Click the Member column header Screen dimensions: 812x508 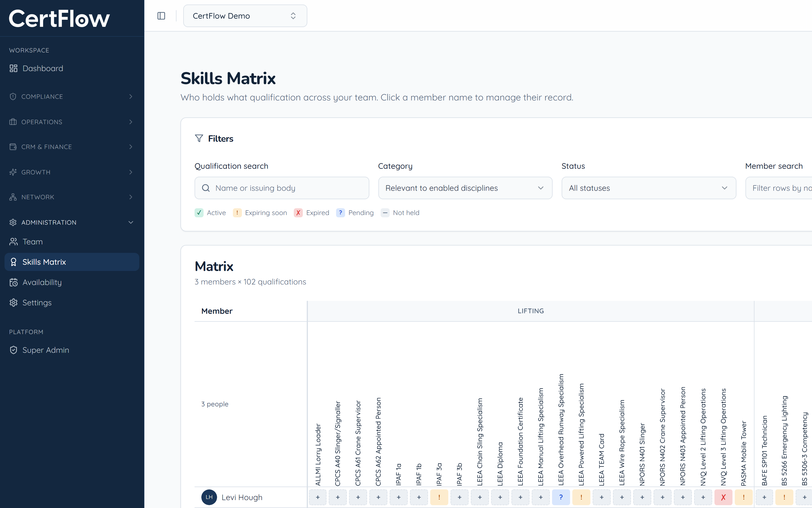click(x=217, y=311)
